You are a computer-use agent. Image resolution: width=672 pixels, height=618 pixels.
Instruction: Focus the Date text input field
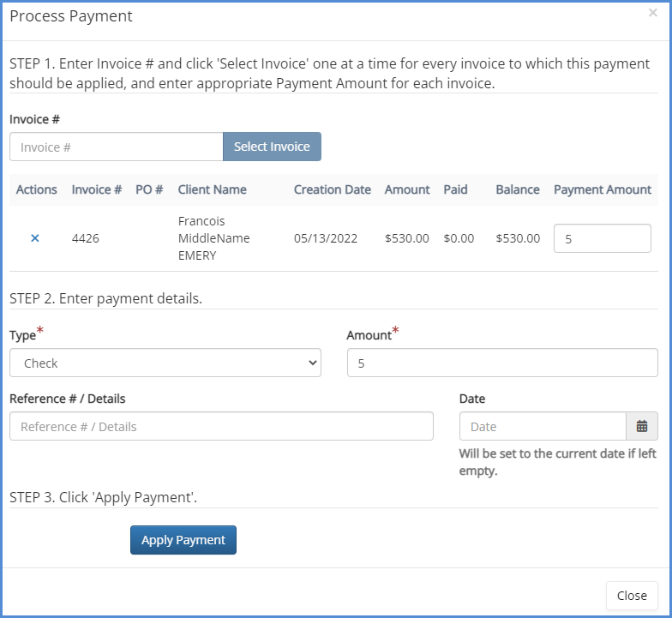[x=543, y=426]
